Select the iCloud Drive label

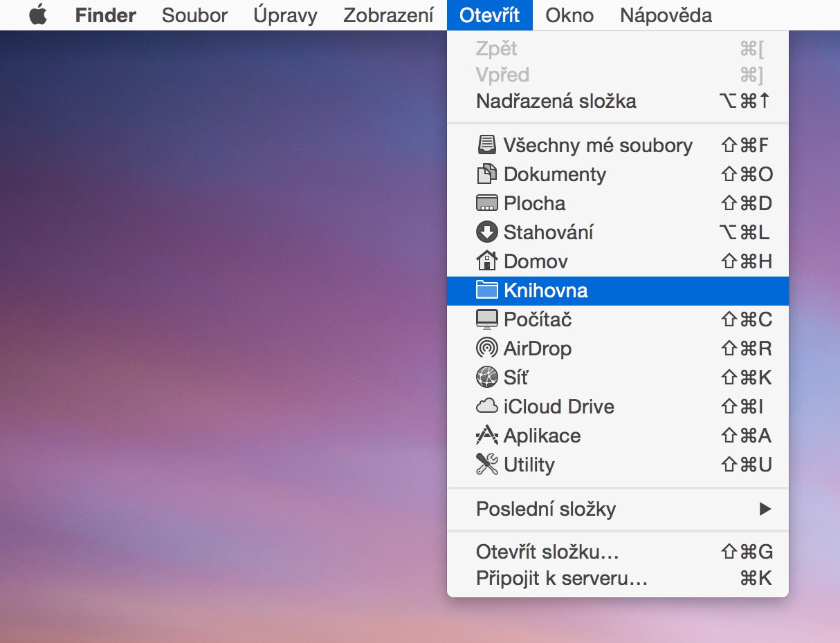tap(559, 407)
